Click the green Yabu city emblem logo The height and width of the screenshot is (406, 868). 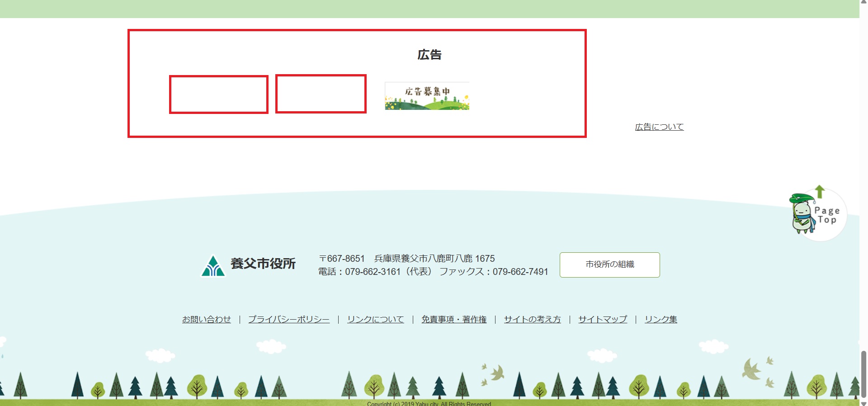coord(213,265)
